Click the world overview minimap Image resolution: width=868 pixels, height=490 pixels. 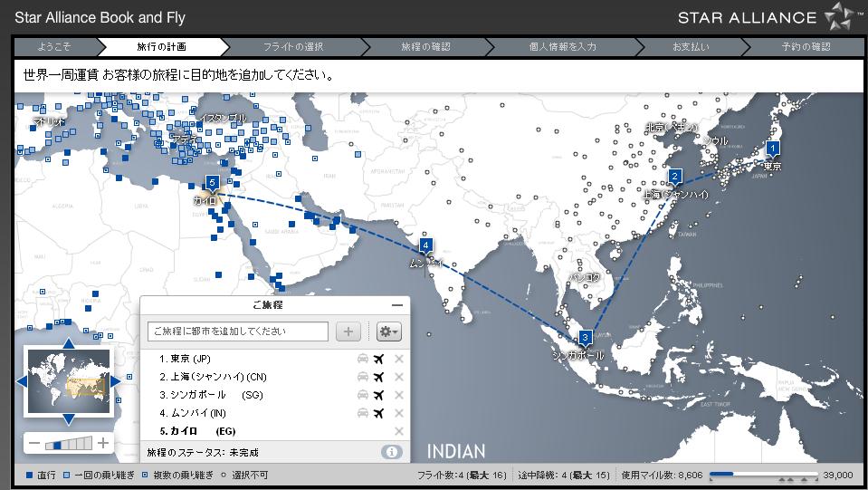(69, 381)
